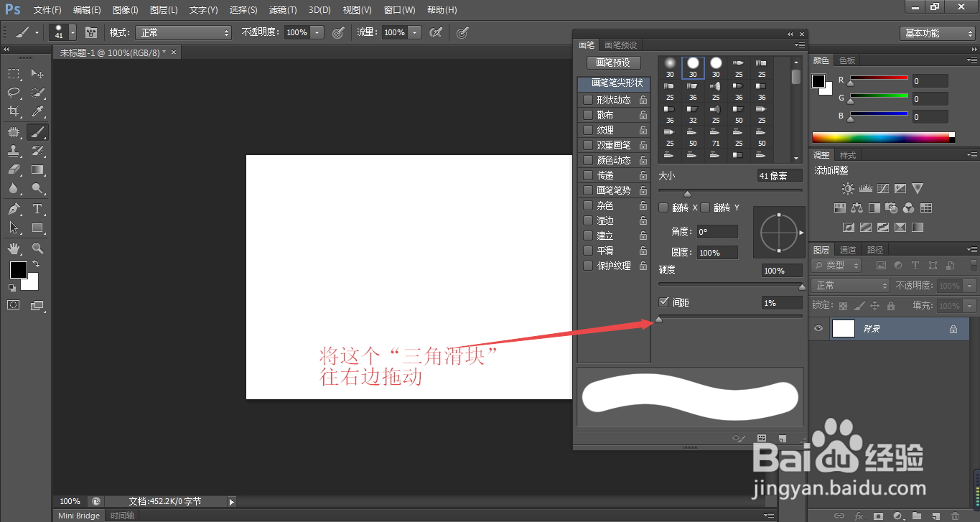This screenshot has width=980, height=522.
Task: Check the 翻转 X checkbox
Action: click(x=663, y=208)
